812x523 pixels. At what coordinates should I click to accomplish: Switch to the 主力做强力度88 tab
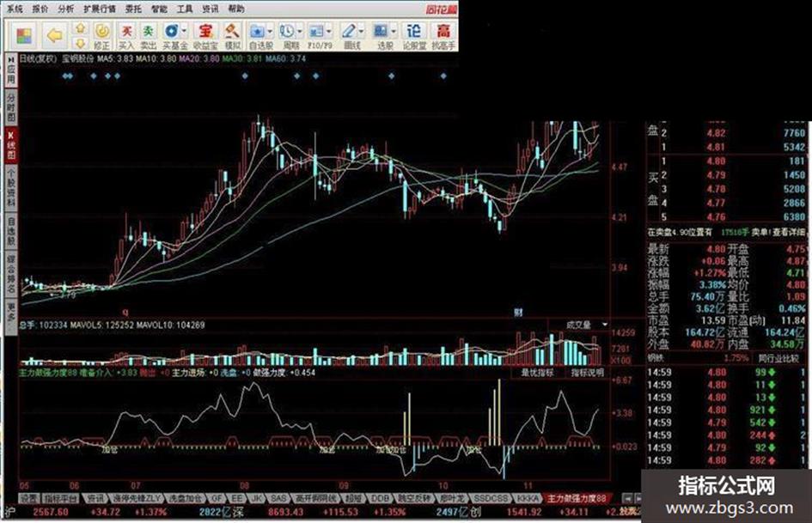[577, 498]
